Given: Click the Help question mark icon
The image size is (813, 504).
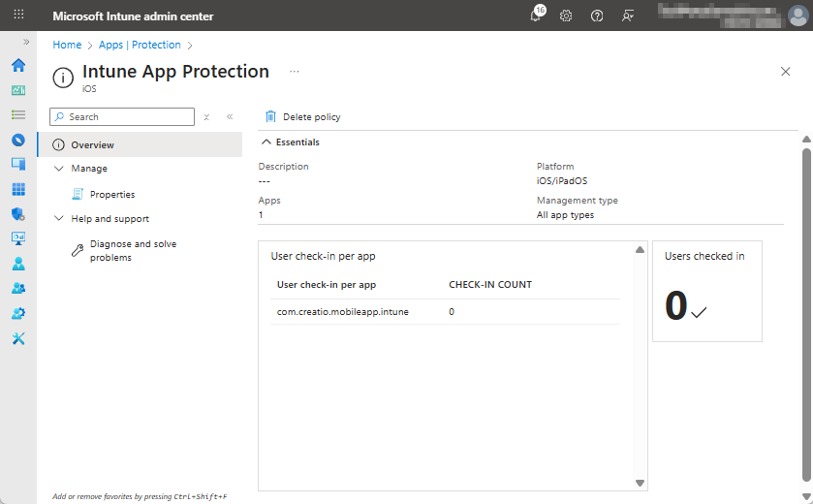Looking at the screenshot, I should [597, 16].
